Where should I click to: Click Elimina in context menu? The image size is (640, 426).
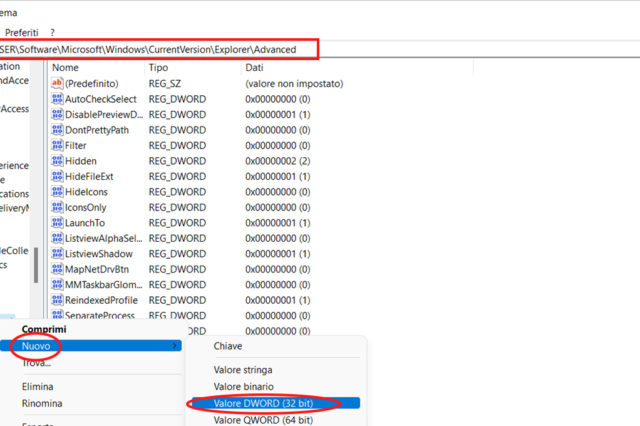coord(38,386)
